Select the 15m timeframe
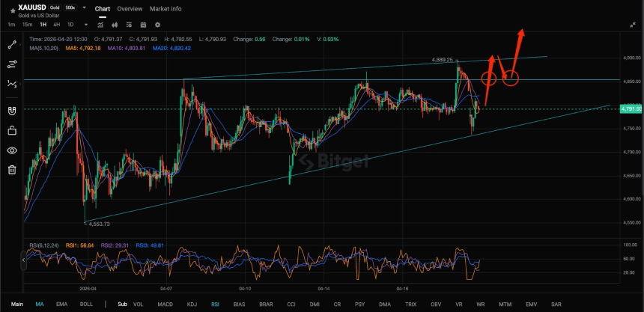Screen dimensions: 644x312 (x=27, y=25)
